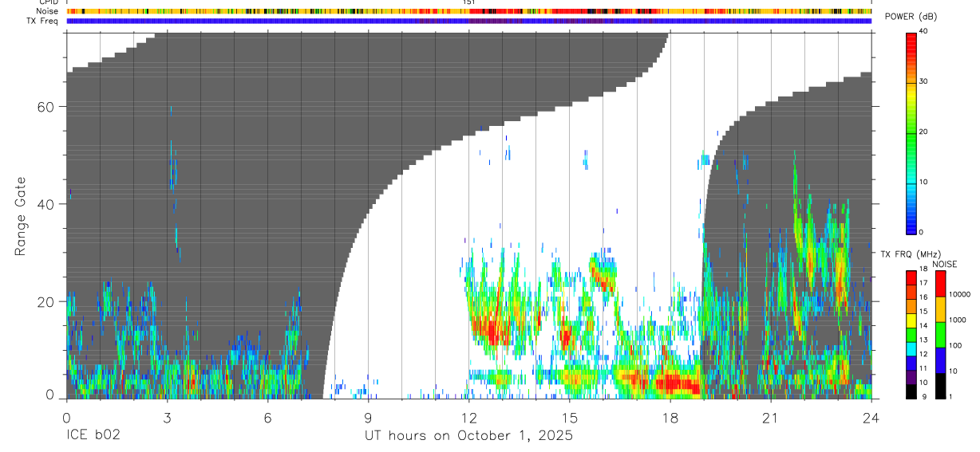Select the 'NOISE' legend title
980x452 pixels.
(944, 264)
